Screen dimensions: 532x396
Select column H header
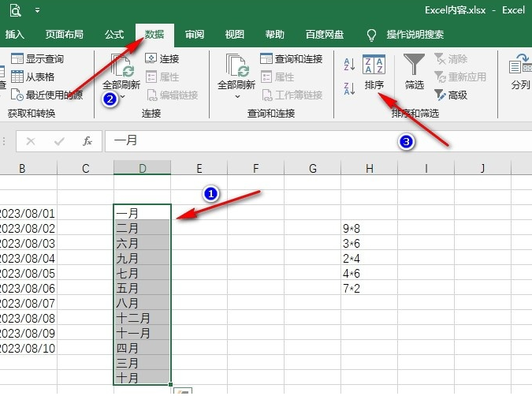pyautogui.click(x=369, y=168)
